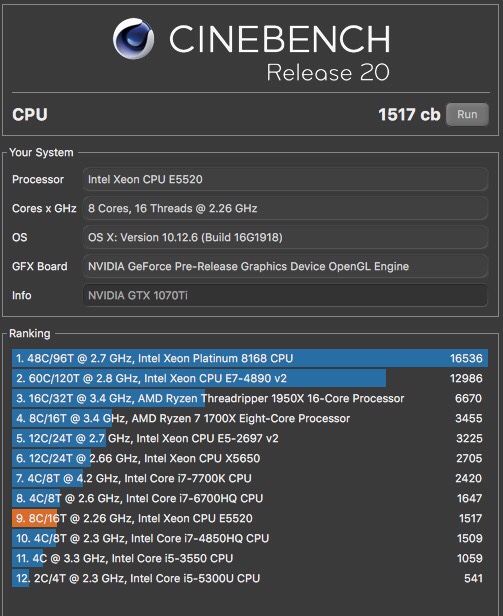This screenshot has height=616, width=503.
Task: Pick the Xeon E5-2697 v2 ranking entry
Action: (250, 438)
